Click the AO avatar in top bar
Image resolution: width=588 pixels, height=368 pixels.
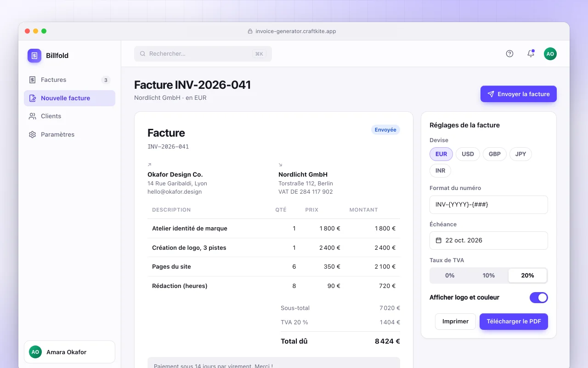click(x=550, y=54)
